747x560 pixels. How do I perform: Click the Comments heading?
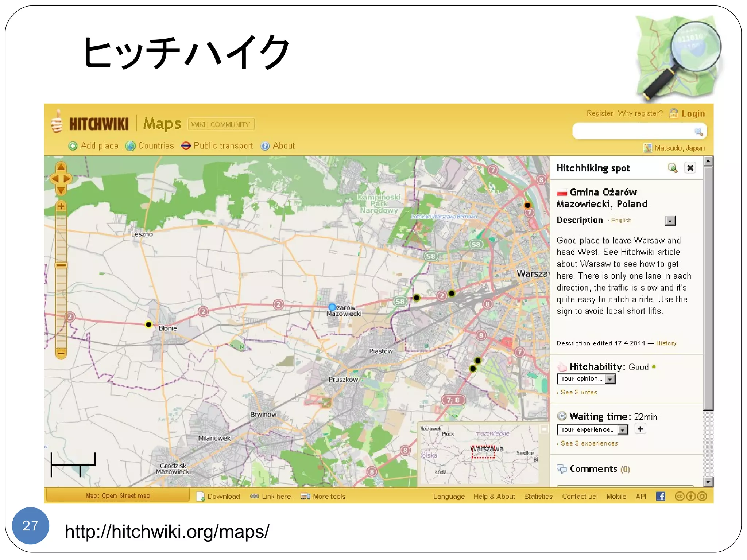click(593, 469)
